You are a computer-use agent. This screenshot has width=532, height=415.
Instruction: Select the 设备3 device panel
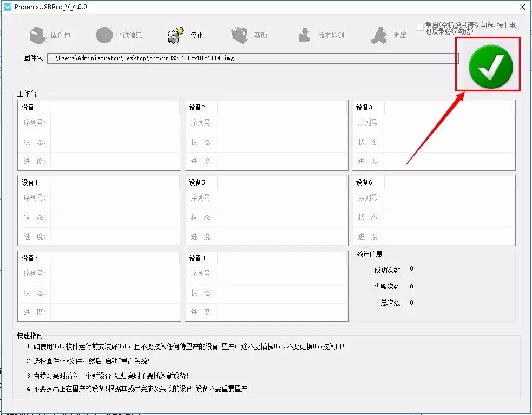434,135
